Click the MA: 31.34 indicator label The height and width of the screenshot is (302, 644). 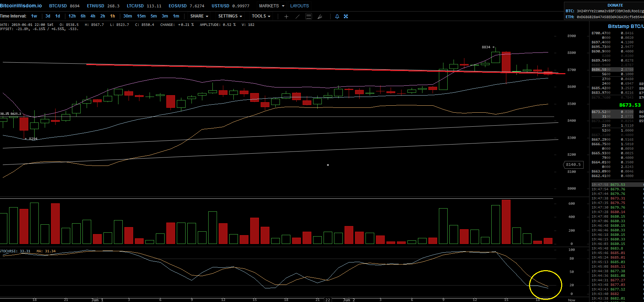(46, 251)
